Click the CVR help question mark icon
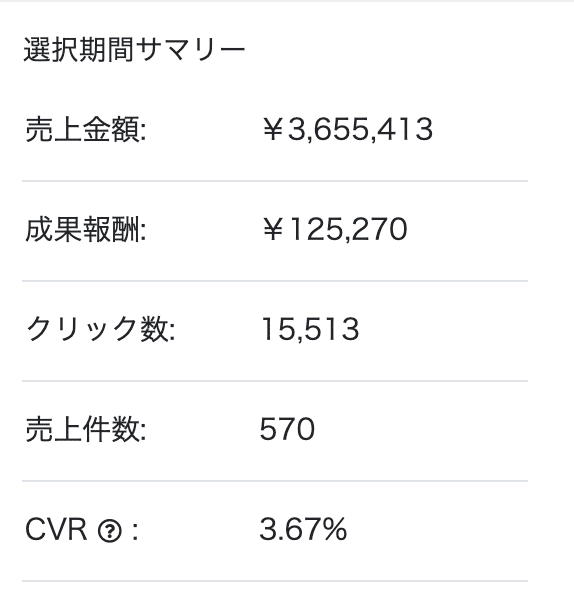The width and height of the screenshot is (574, 612). click(x=110, y=531)
